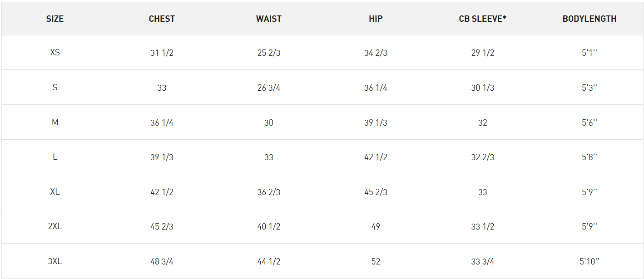Select the M size row label
This screenshot has width=644, height=279.
tap(55, 122)
